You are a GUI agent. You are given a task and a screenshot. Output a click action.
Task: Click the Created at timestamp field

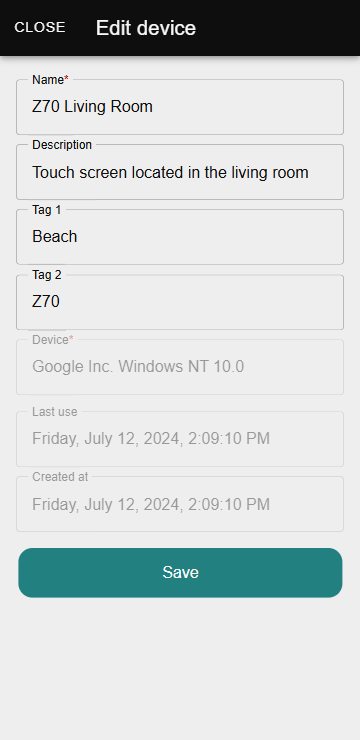[180, 504]
